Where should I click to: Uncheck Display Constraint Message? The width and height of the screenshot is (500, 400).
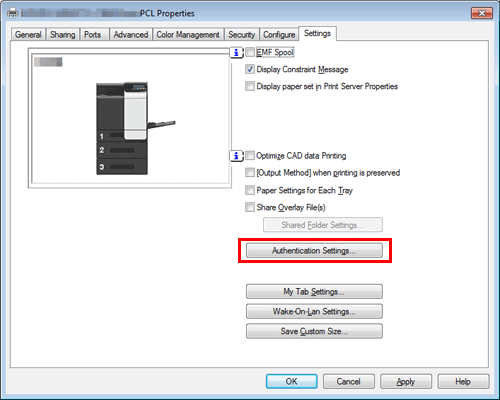250,69
